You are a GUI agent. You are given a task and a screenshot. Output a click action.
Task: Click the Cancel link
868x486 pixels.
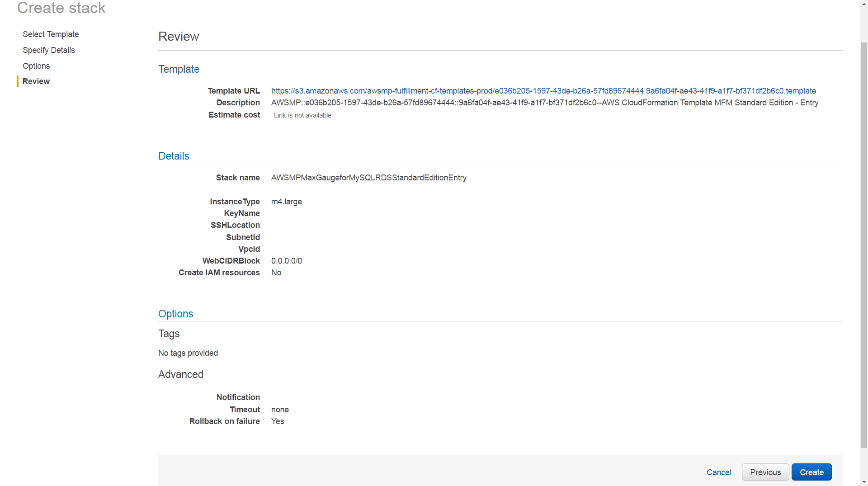coord(719,472)
